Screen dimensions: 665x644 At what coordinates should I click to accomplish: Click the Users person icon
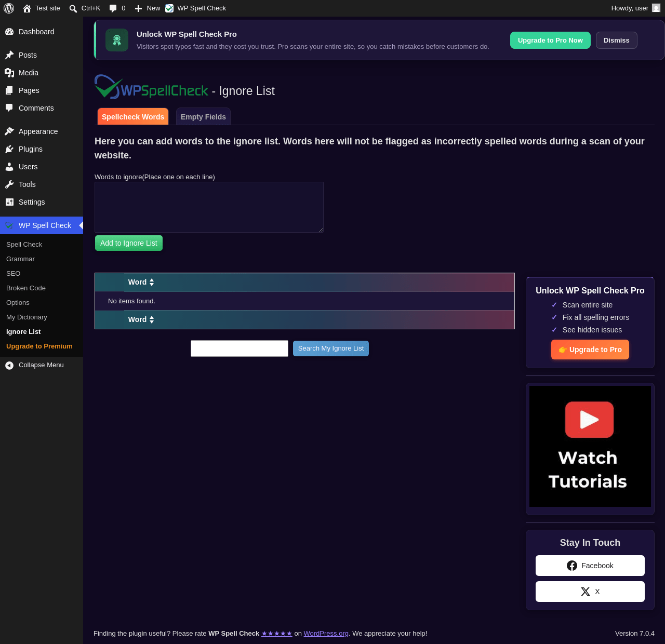(9, 167)
